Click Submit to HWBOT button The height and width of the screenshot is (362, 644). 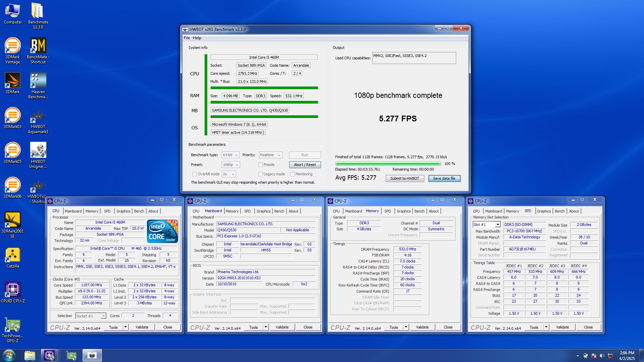405,178
